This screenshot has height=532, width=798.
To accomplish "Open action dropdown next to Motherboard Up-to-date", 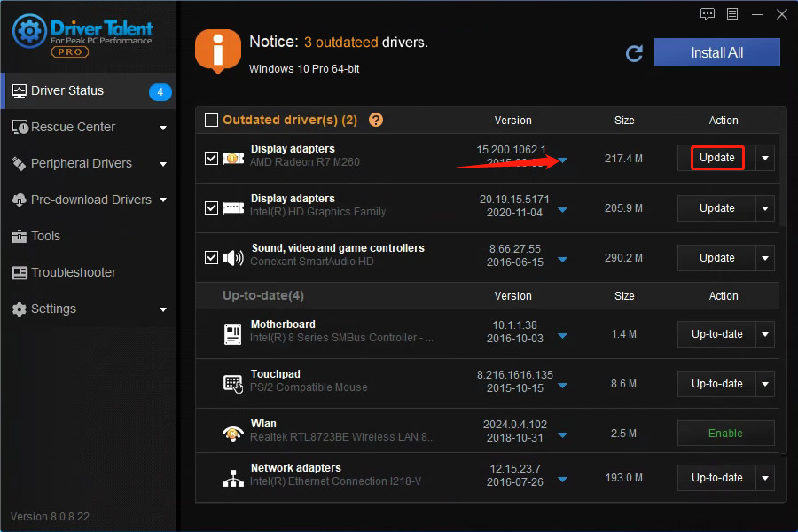I will pos(765,334).
